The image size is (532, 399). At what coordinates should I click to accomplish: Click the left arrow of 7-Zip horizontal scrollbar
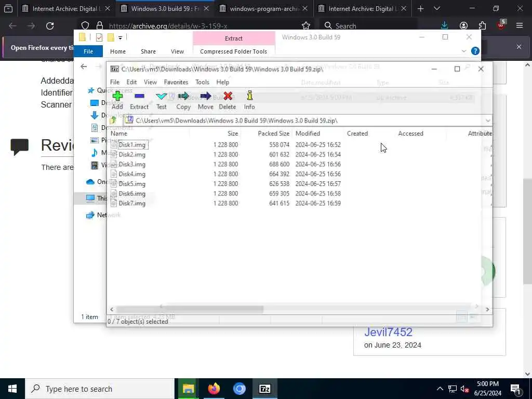point(112,310)
